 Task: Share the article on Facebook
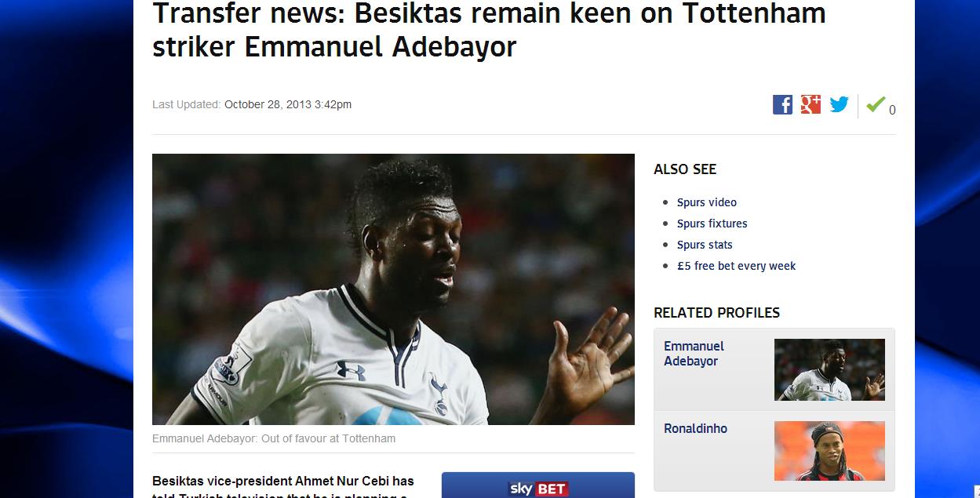[x=782, y=104]
